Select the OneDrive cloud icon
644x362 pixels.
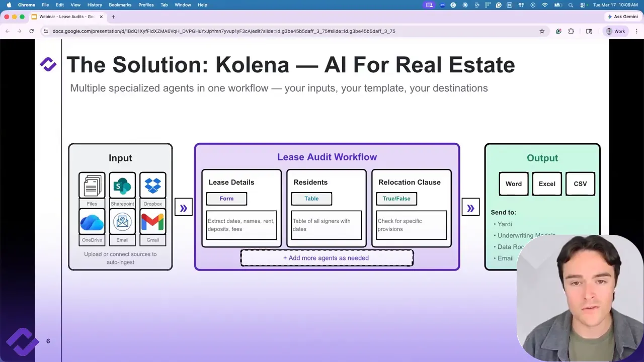92,222
